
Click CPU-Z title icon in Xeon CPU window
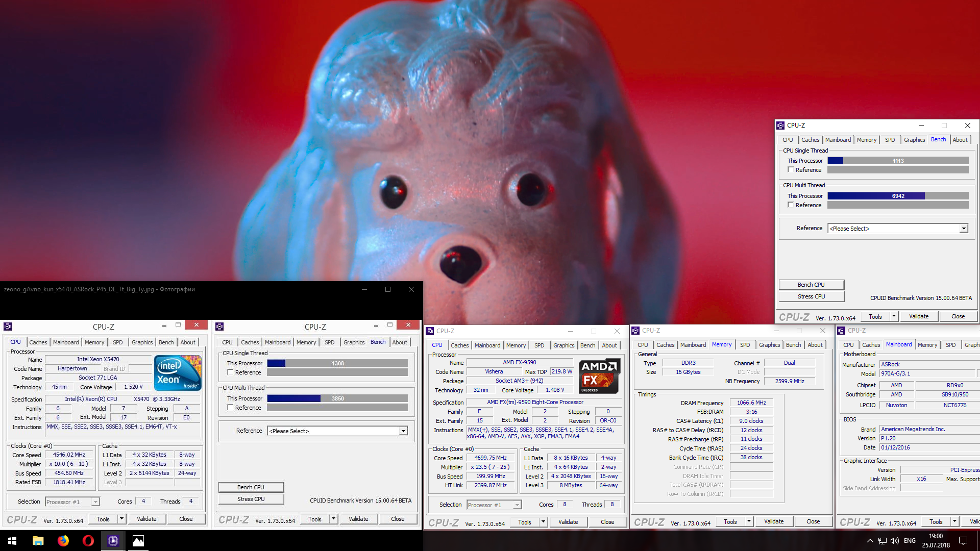[x=8, y=327]
